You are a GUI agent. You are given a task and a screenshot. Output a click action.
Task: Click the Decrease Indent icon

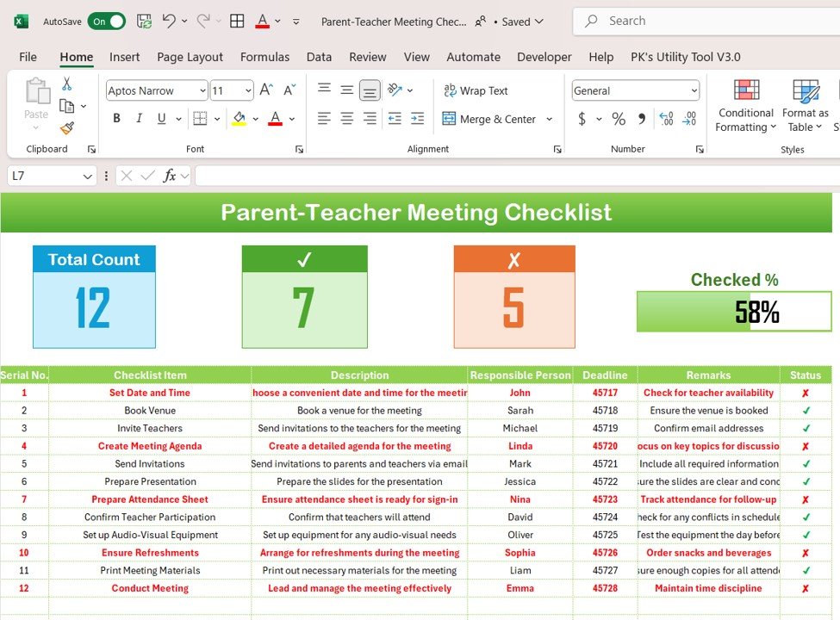(395, 118)
